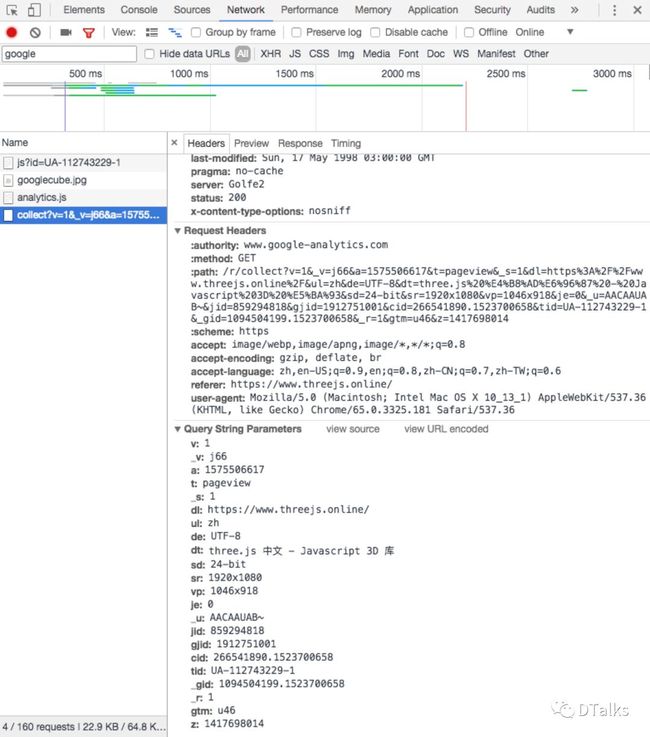The width and height of the screenshot is (650, 737).
Task: Click the filter text field containing google
Action: [x=70, y=54]
